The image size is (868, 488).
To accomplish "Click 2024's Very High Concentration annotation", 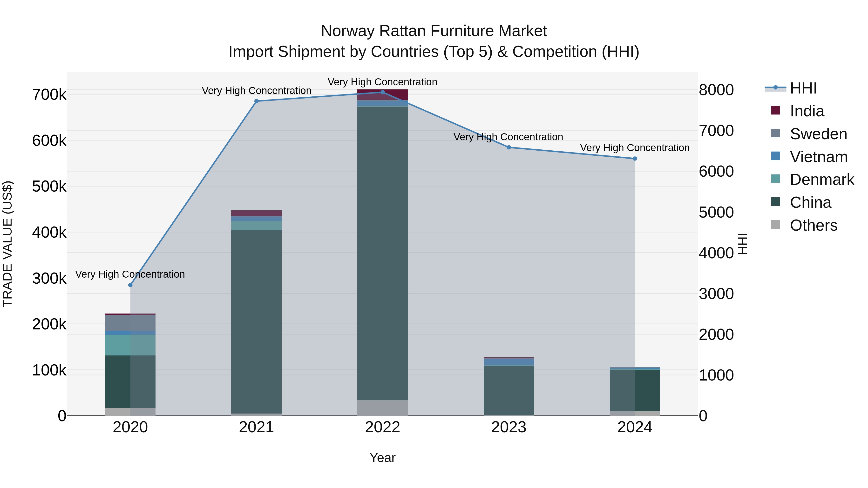I will pyautogui.click(x=635, y=147).
